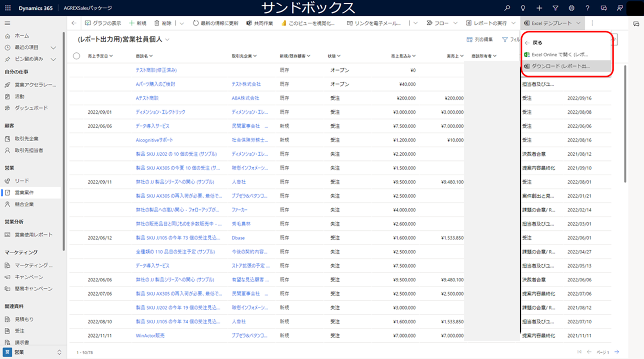Create a new record with 新規
This screenshot has height=359, width=644.
coord(138,23)
